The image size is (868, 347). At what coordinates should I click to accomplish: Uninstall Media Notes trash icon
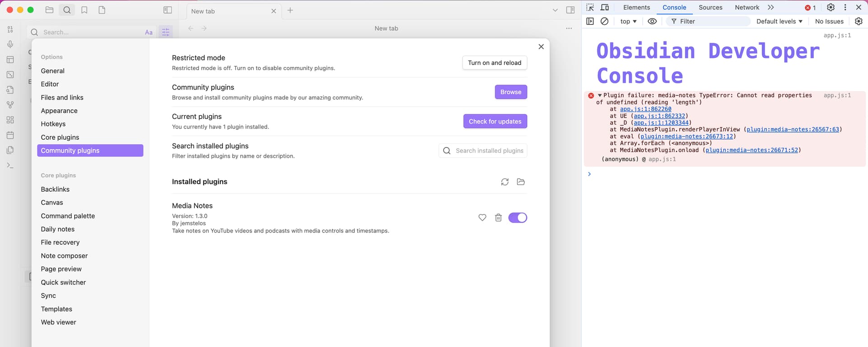coord(498,218)
